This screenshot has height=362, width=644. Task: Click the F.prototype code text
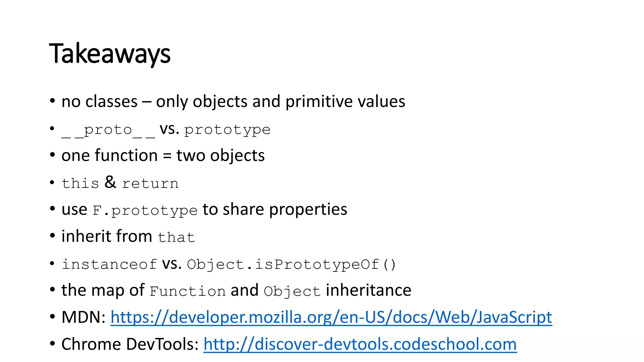pos(145,211)
